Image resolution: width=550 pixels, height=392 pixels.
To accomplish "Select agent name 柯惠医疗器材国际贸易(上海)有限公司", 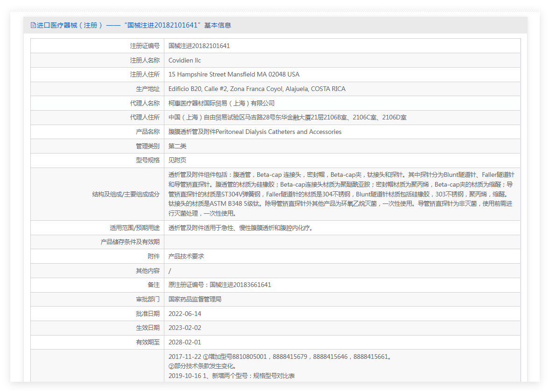I will [221, 103].
